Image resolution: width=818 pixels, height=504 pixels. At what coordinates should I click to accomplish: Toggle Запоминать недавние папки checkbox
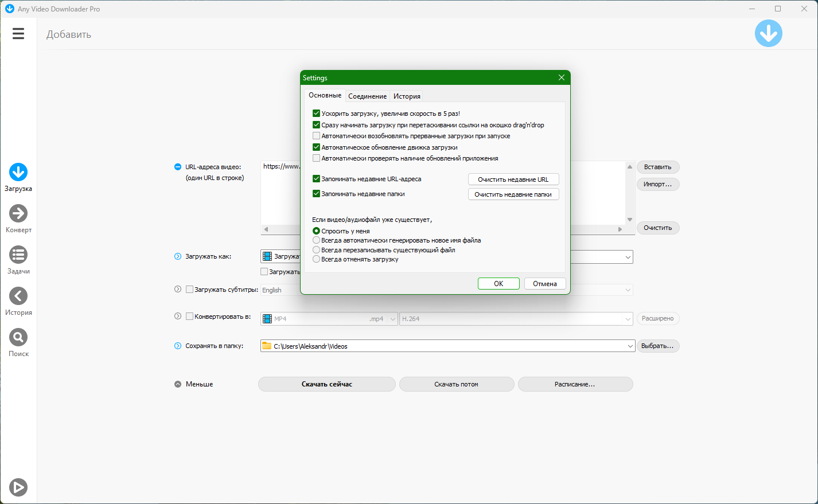tap(316, 194)
